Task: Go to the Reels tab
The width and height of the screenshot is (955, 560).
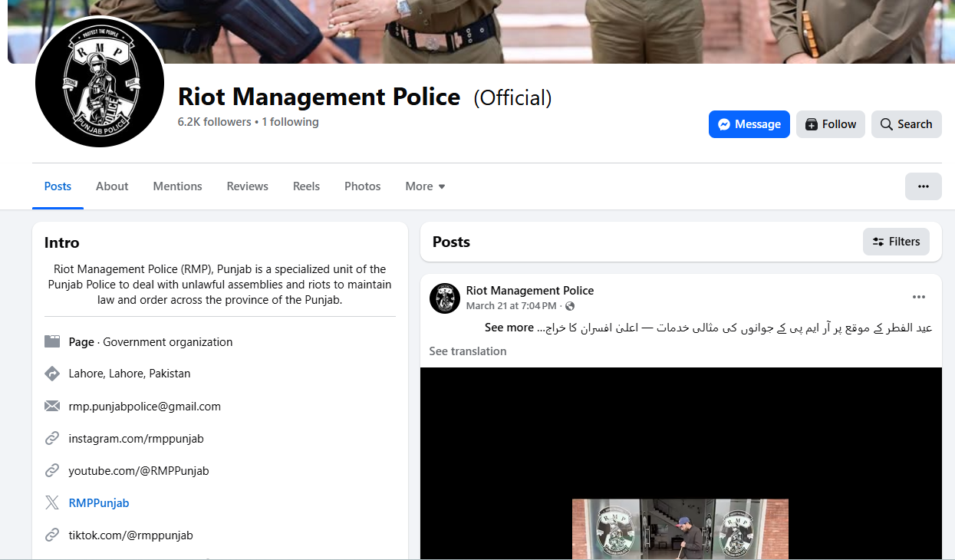Action: point(306,186)
